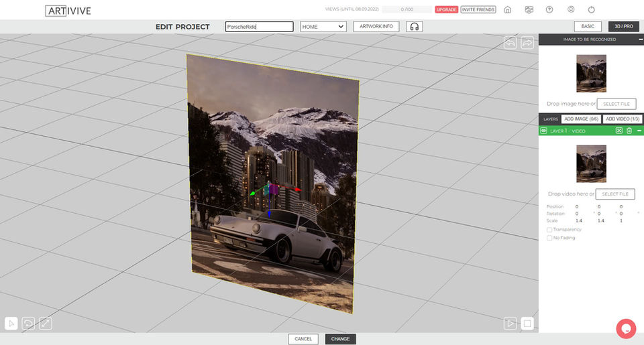Click the Layer 1 video thumbnail
Image resolution: width=644 pixels, height=345 pixels.
pyautogui.click(x=592, y=163)
